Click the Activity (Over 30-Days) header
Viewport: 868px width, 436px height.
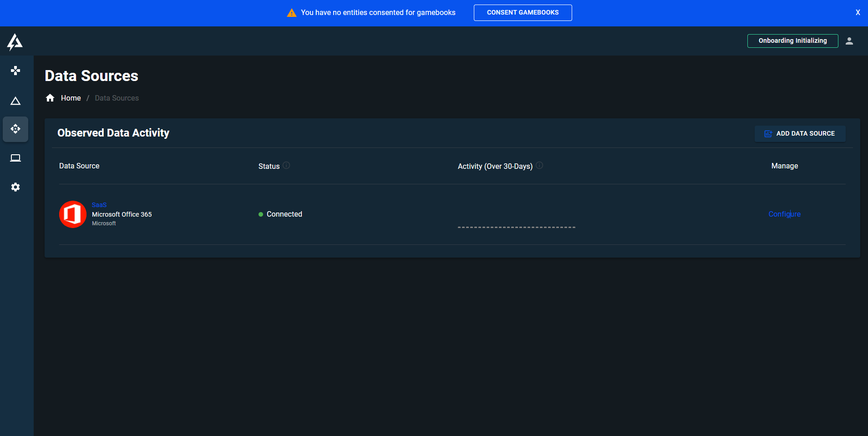(495, 167)
